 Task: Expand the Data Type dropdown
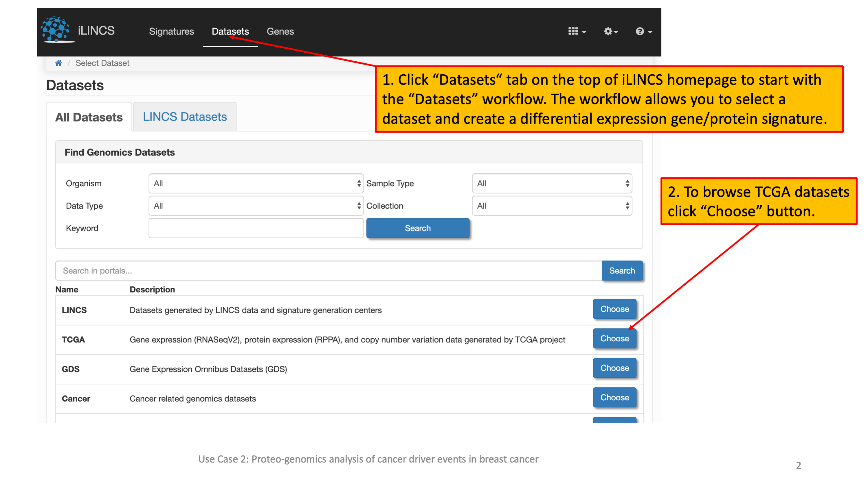pos(256,205)
